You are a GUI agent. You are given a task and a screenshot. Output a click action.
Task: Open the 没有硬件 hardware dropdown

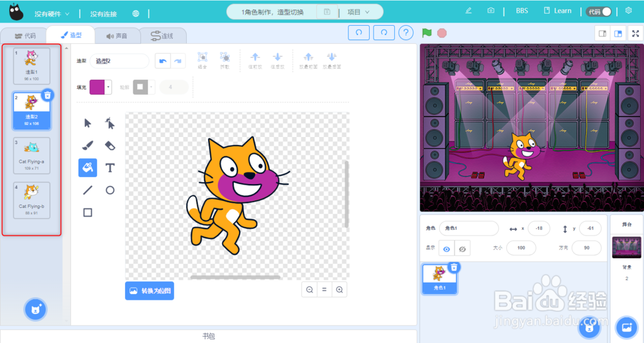tap(52, 14)
